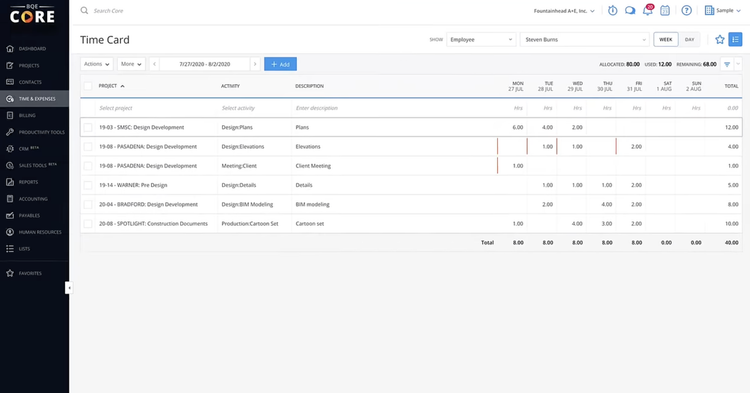Click the Select activity field
Image resolution: width=750 pixels, height=393 pixels.
coord(254,108)
